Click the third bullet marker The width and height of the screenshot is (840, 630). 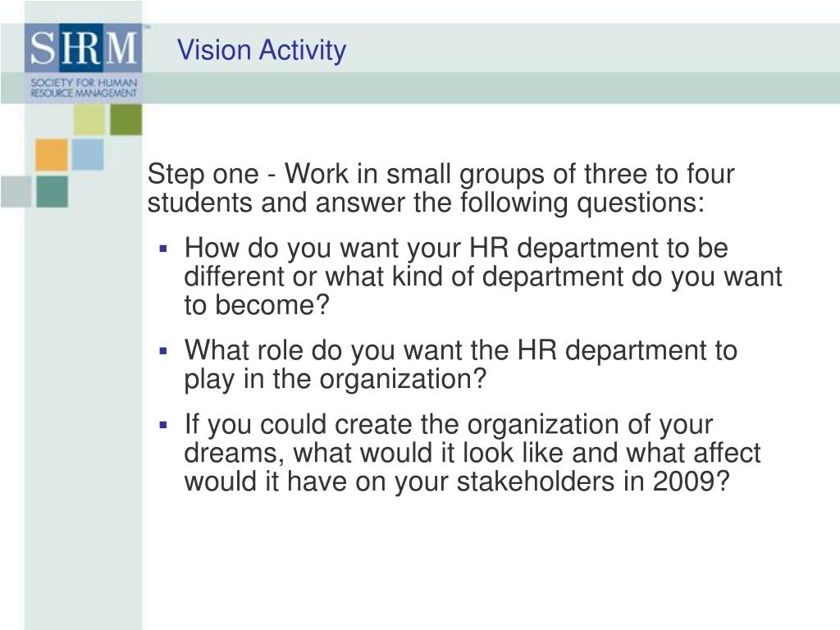point(163,426)
